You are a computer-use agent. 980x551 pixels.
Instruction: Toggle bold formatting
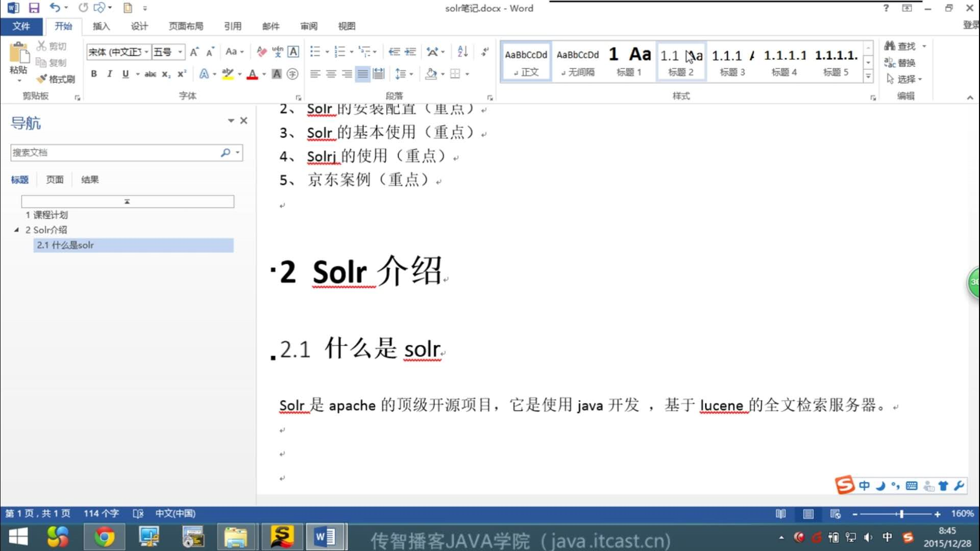coord(94,74)
